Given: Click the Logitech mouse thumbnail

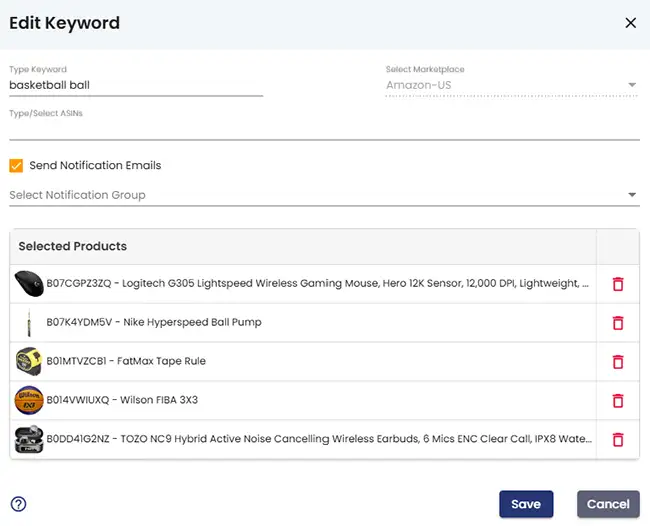Looking at the screenshot, I should pyautogui.click(x=29, y=284).
